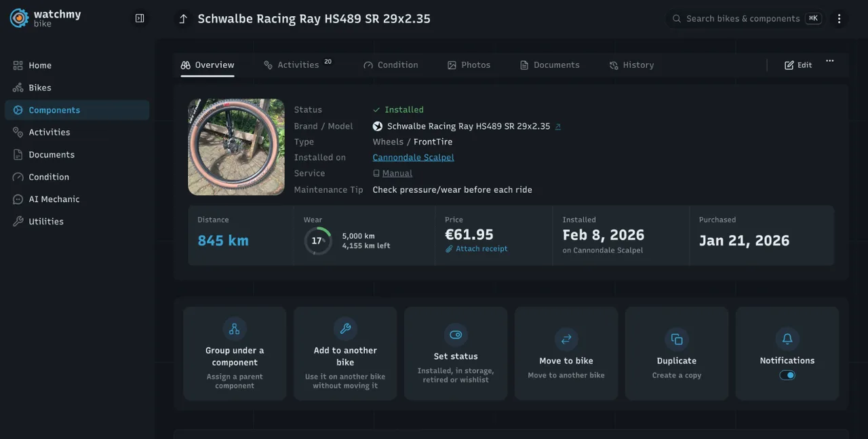Click the Edit button
Image resolution: width=868 pixels, height=439 pixels.
(x=798, y=65)
